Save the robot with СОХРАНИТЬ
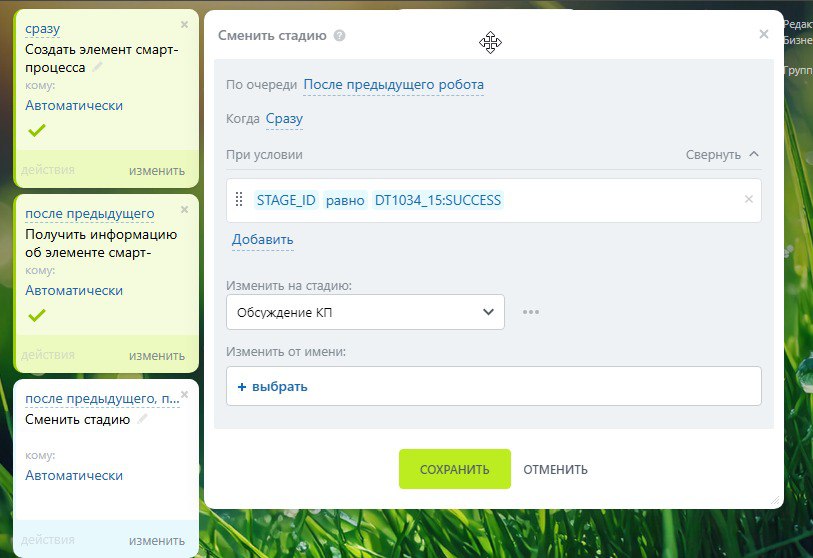 [455, 469]
